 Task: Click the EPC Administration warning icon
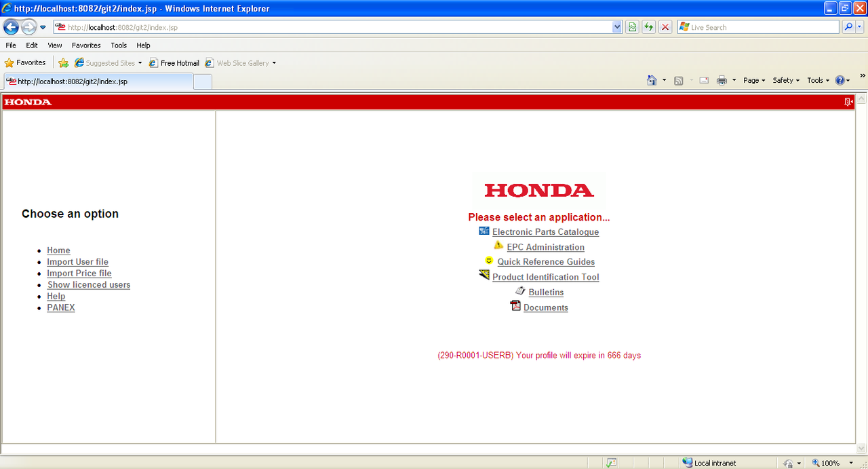point(498,245)
